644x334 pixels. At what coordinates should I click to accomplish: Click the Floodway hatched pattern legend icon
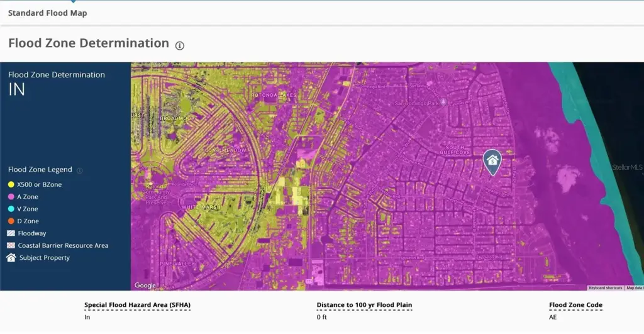[x=11, y=233]
